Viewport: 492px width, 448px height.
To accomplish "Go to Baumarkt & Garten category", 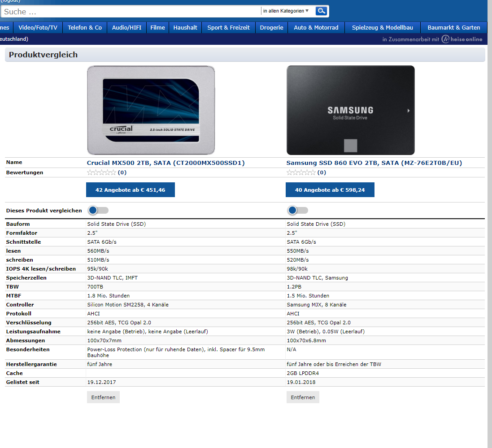I will (454, 28).
